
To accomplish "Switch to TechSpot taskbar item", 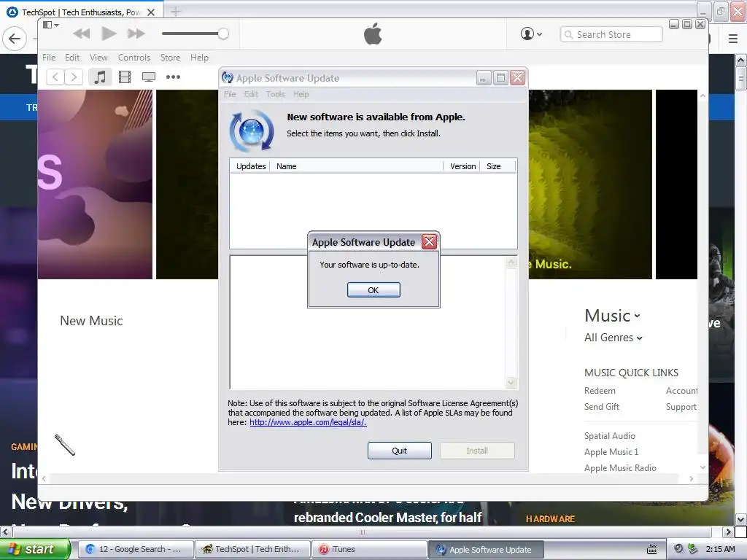I will (252, 549).
